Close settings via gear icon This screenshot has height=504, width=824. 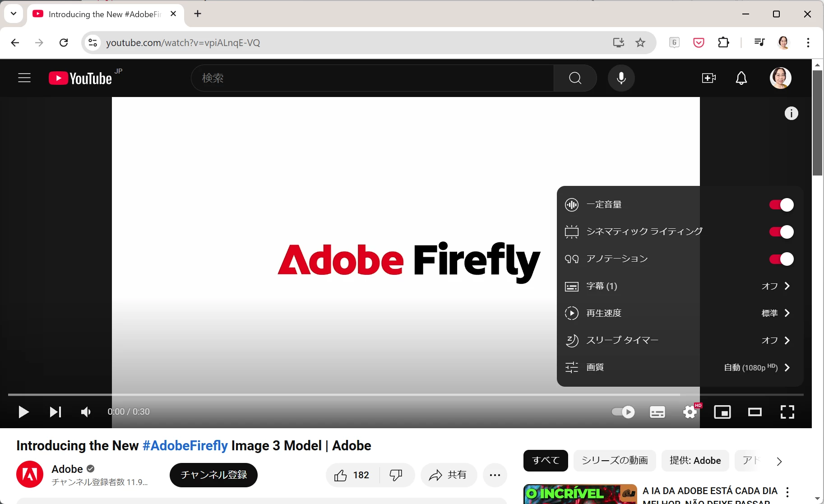(690, 412)
